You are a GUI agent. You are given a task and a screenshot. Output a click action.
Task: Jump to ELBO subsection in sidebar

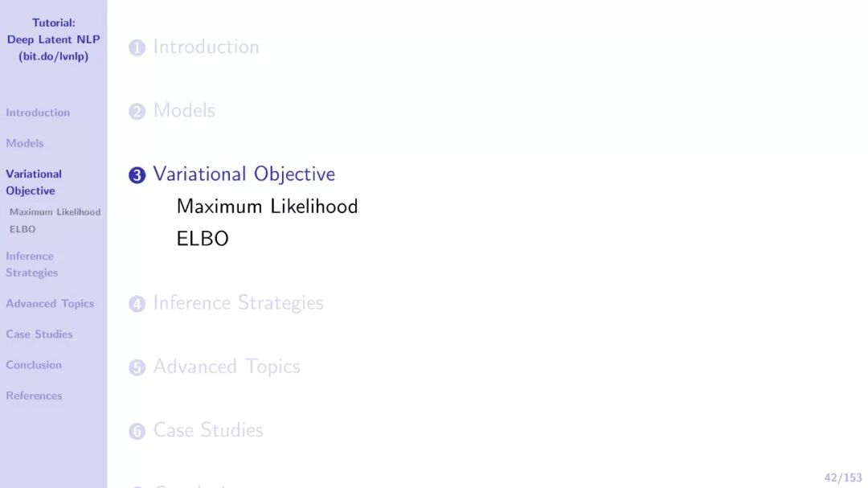(23, 229)
